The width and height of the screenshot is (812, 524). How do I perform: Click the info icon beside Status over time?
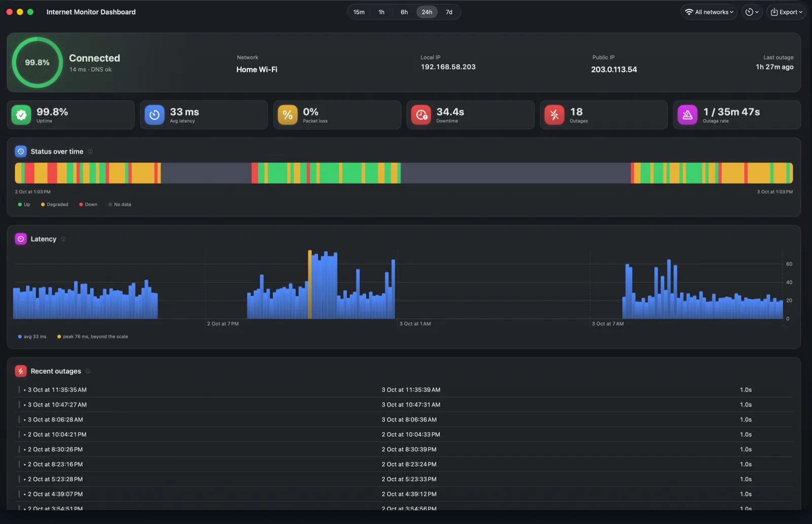pos(90,151)
